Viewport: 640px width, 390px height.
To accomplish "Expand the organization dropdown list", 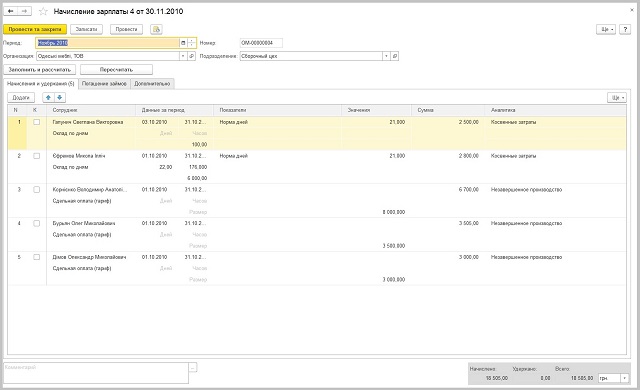I will pyautogui.click(x=183, y=56).
